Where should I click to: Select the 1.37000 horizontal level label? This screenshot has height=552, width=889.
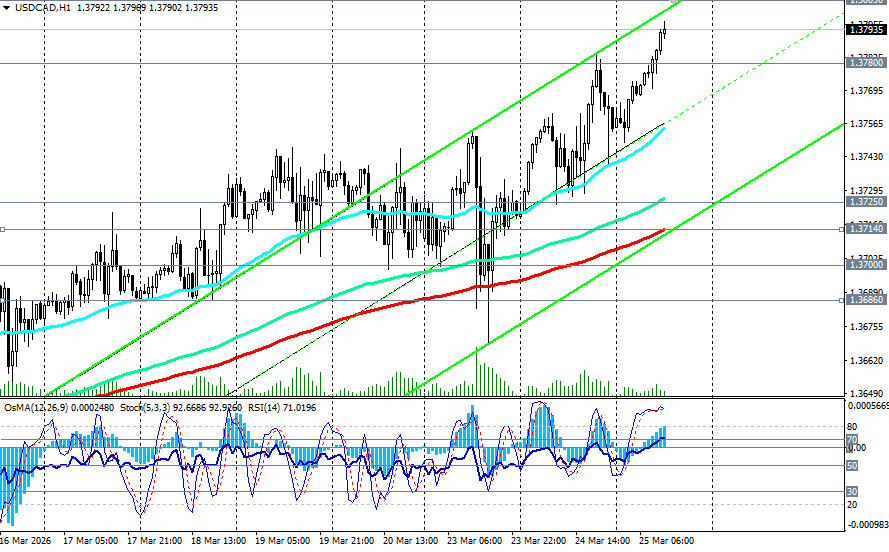[x=865, y=265]
